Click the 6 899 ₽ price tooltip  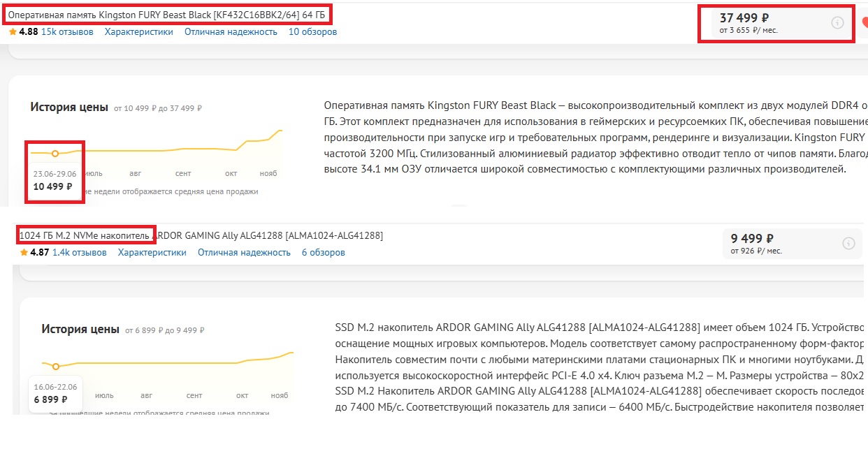(x=55, y=394)
